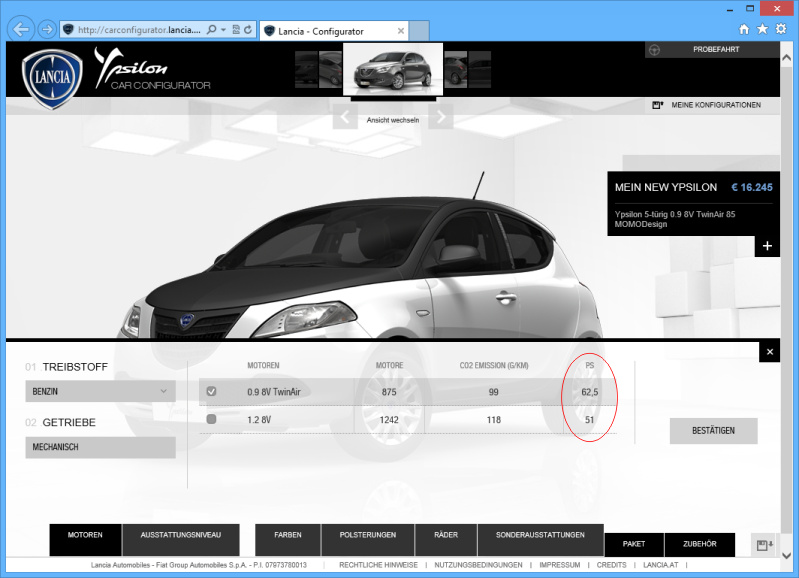
Task: Click the browser address bar URL field
Action: 139,30
